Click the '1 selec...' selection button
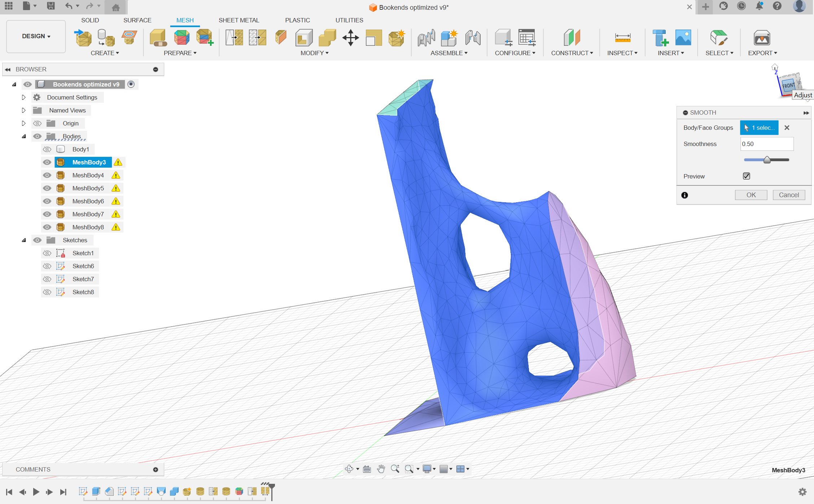 pyautogui.click(x=759, y=128)
